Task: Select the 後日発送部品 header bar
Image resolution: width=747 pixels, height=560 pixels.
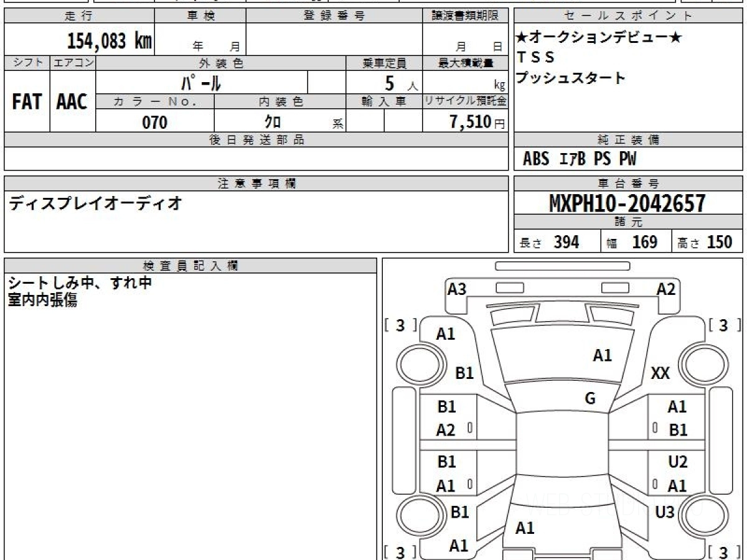Action: (256, 140)
